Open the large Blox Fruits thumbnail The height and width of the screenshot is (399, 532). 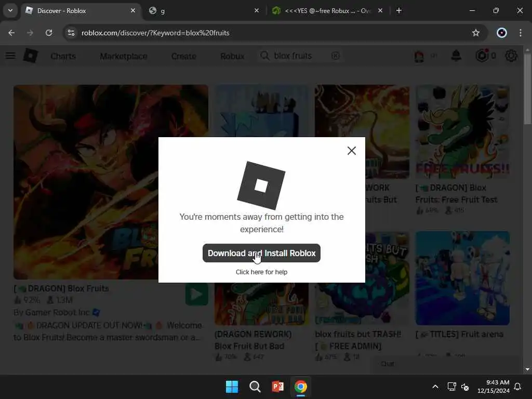point(111,182)
